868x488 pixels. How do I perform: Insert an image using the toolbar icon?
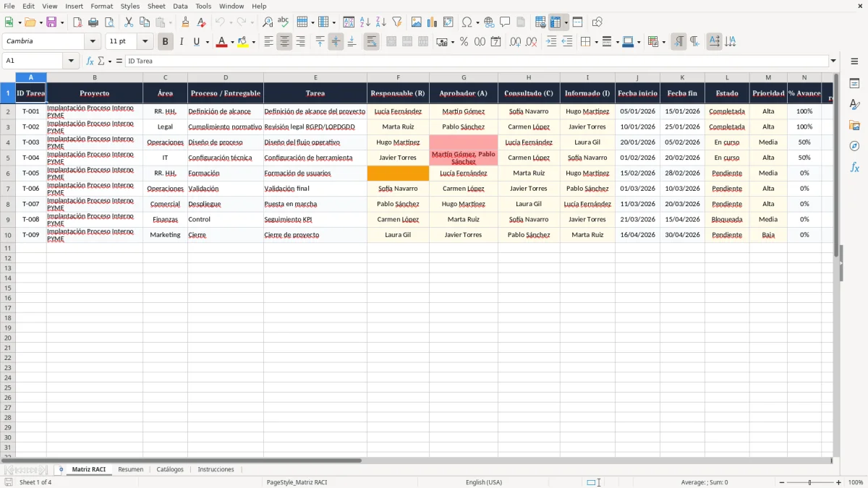pos(417,22)
